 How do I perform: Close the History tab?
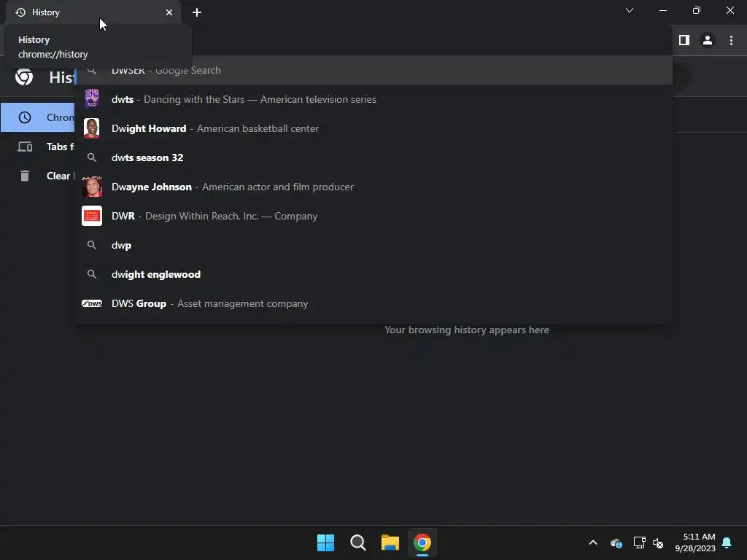[x=169, y=12]
